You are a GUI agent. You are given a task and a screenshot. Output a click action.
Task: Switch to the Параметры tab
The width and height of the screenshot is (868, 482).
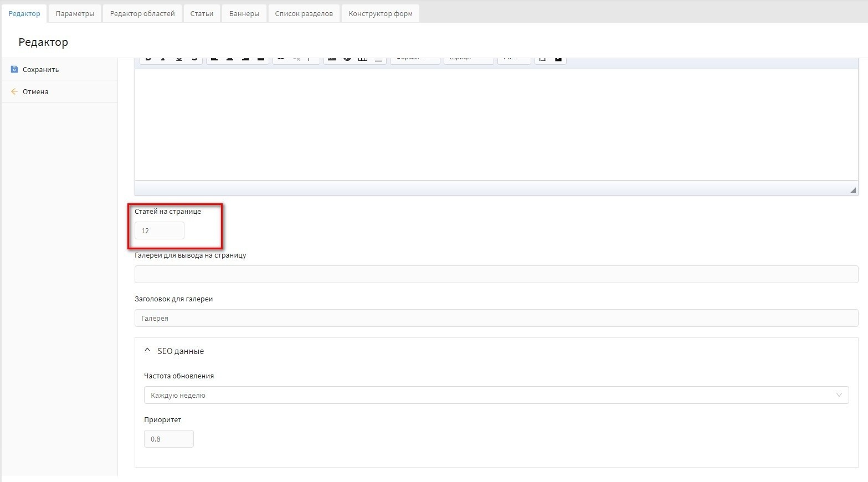point(75,13)
